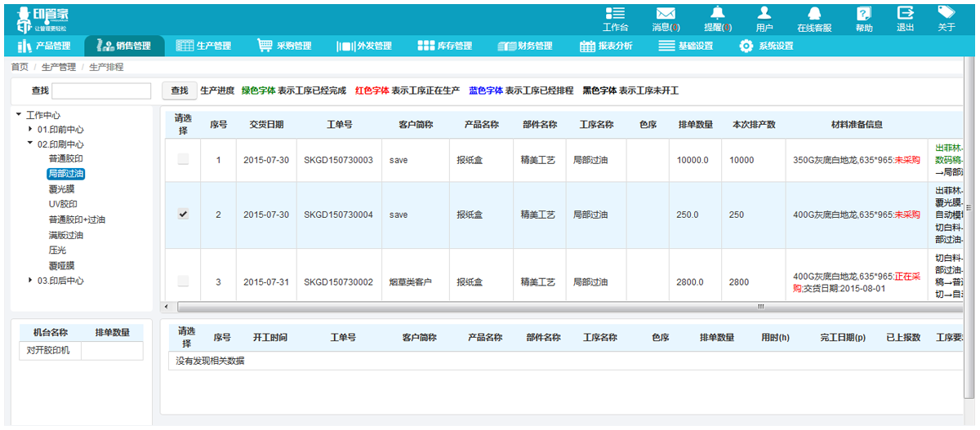Image resolution: width=980 pixels, height=430 pixels.
Task: Focus the 查找 search input field
Action: tap(102, 91)
